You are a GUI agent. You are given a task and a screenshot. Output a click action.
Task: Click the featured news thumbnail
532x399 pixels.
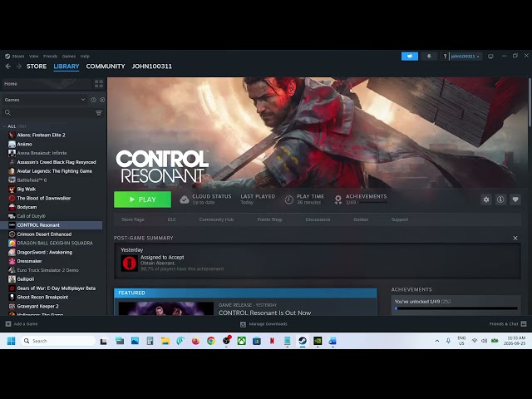pyautogui.click(x=166, y=308)
